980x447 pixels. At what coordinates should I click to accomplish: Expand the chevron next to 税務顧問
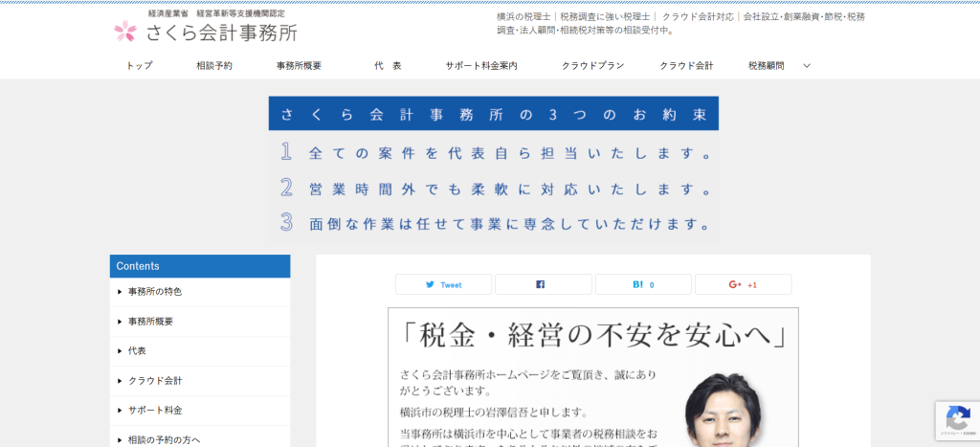tap(807, 66)
